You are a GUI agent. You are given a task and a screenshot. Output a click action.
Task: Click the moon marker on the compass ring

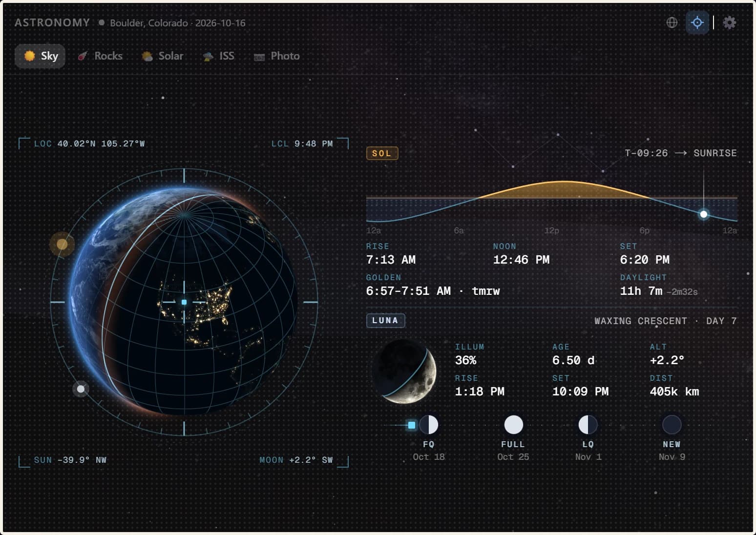pyautogui.click(x=81, y=389)
